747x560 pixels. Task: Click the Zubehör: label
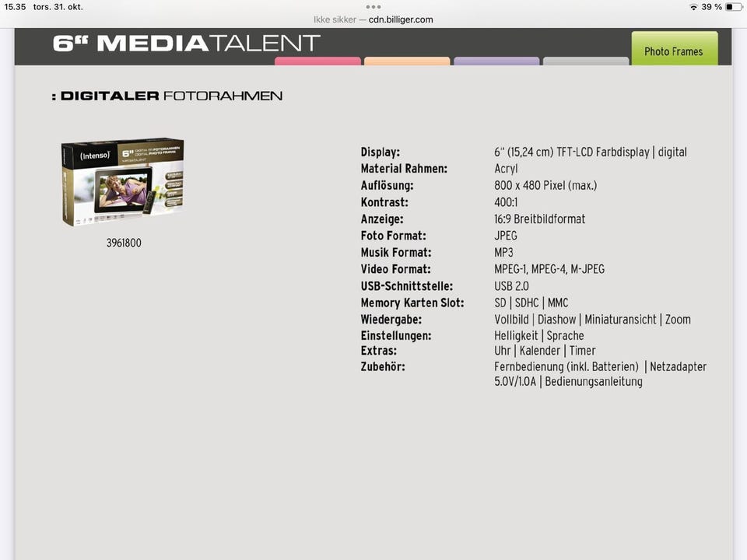[383, 366]
